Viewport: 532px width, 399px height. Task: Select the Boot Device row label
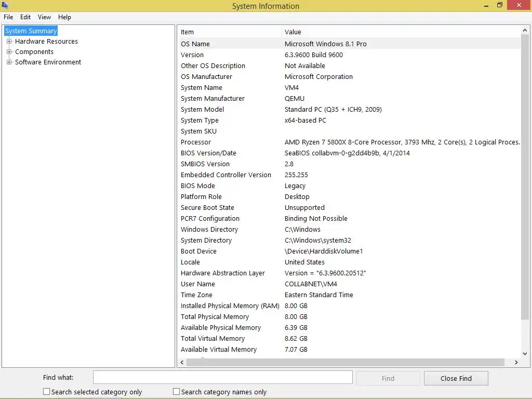(x=198, y=251)
